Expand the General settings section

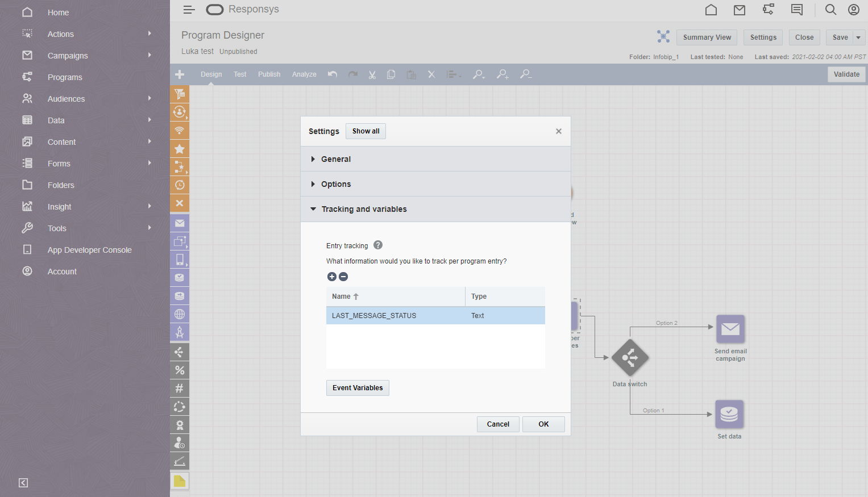coord(336,159)
